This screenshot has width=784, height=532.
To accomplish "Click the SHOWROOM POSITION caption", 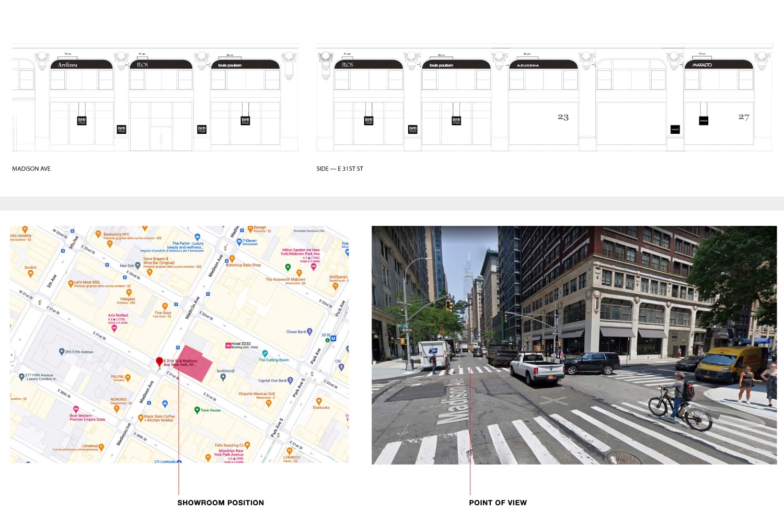I will [x=221, y=503].
